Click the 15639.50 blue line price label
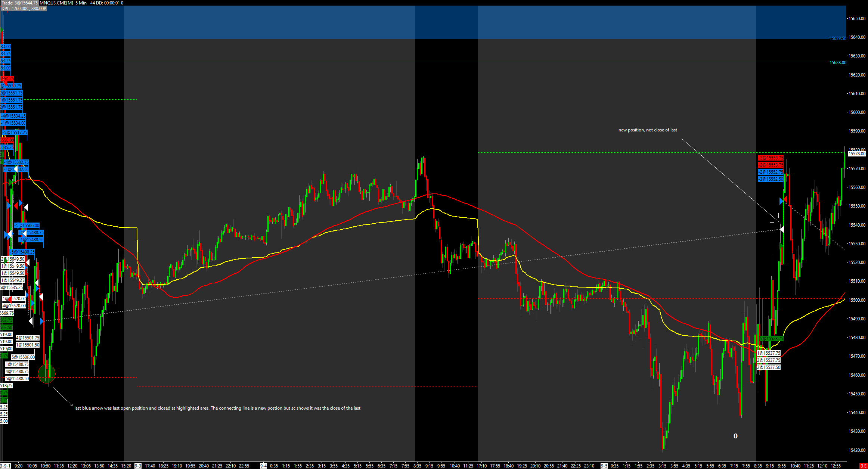 coord(837,38)
